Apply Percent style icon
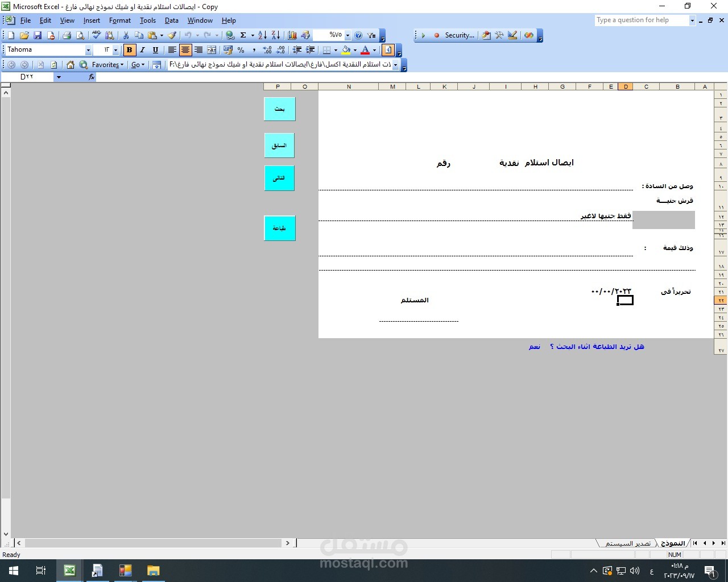The height and width of the screenshot is (582, 728). pos(241,50)
